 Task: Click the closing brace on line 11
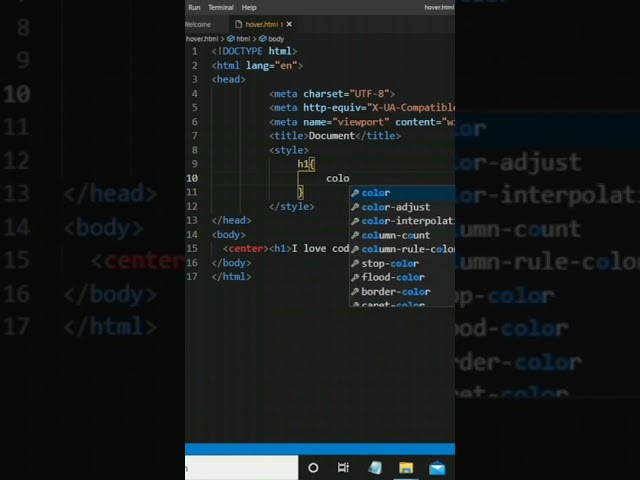300,192
